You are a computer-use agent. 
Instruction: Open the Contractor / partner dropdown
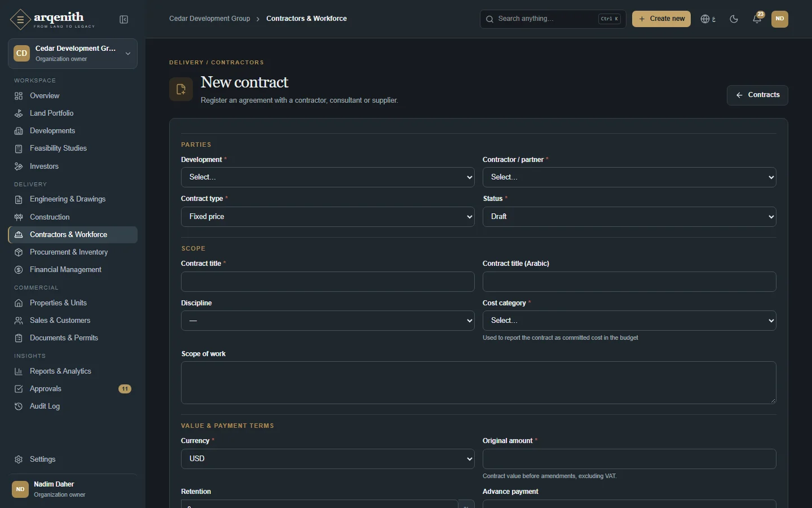[629, 177]
